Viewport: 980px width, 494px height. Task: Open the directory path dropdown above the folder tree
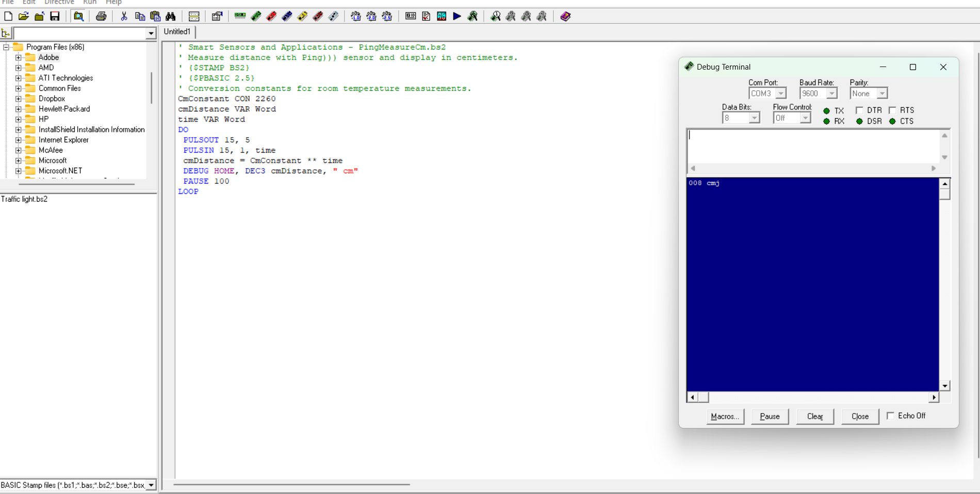coord(151,34)
